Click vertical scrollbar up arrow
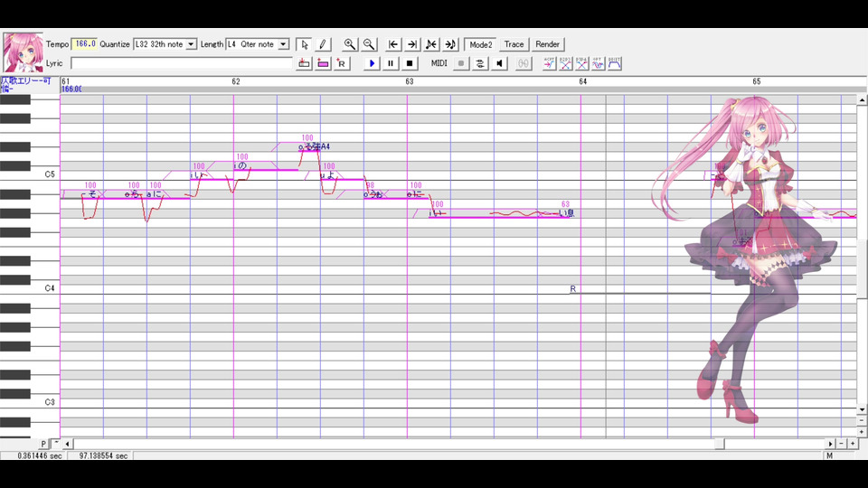Image resolution: width=868 pixels, height=488 pixels. pos(862,100)
